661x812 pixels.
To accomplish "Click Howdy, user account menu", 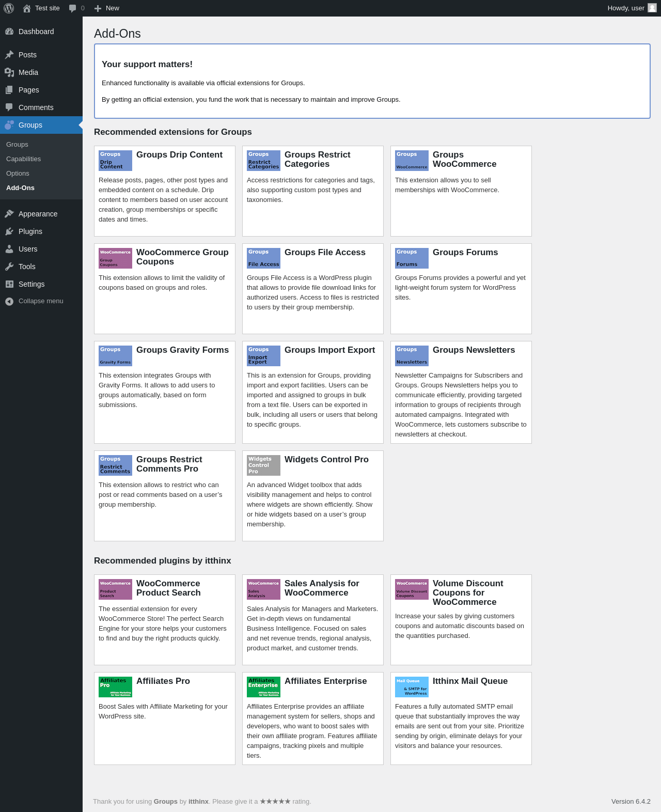I will click(x=632, y=8).
